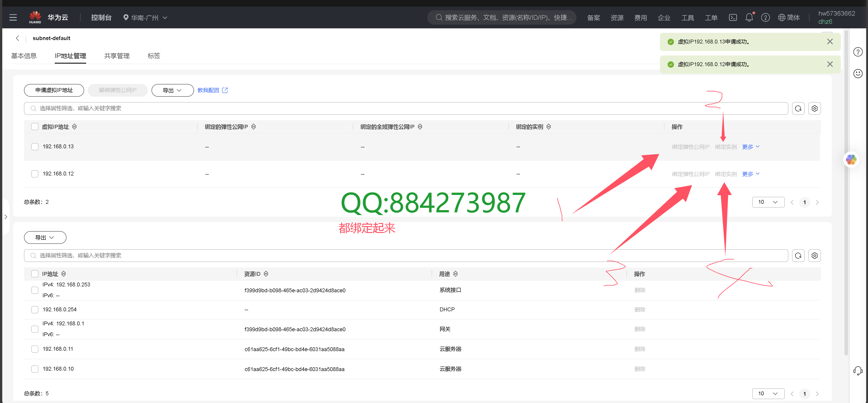Check the 192.168.0.254 row
This screenshot has width=868, height=403.
35,309
